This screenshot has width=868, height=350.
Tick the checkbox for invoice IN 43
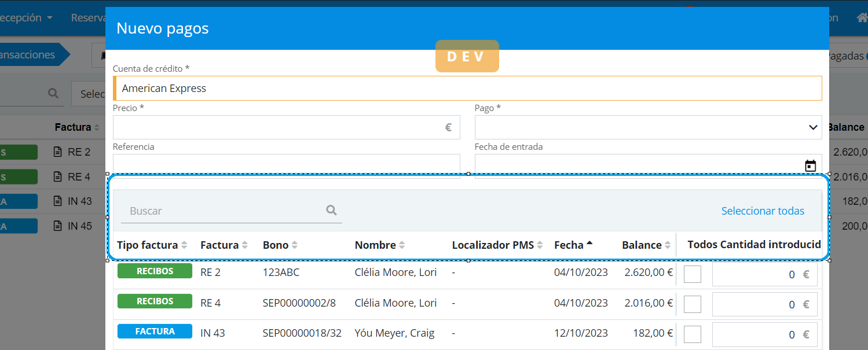692,334
